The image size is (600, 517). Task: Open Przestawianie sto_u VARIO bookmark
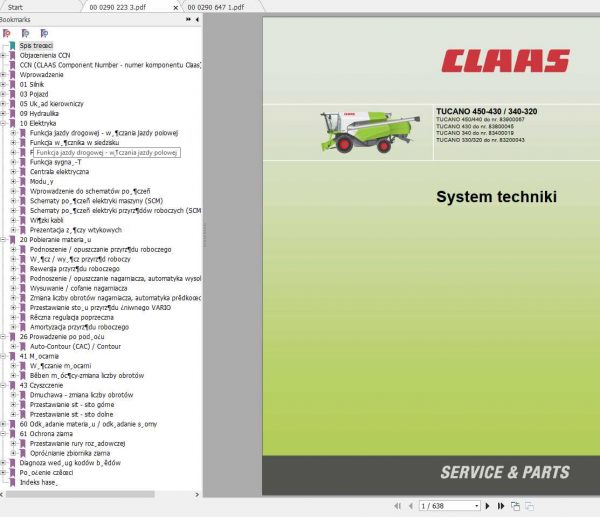(x=101, y=308)
